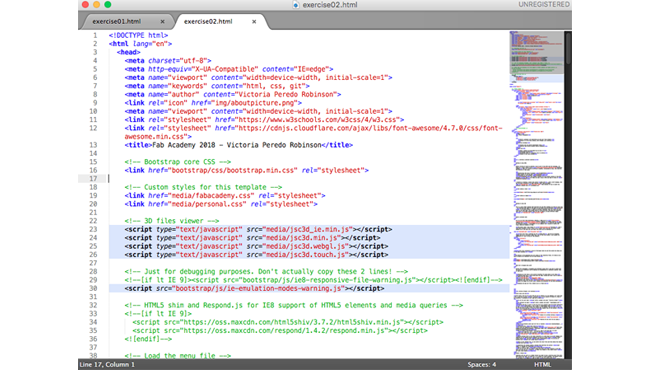
Task: Click the <head> tag on line 3
Action: point(129,52)
